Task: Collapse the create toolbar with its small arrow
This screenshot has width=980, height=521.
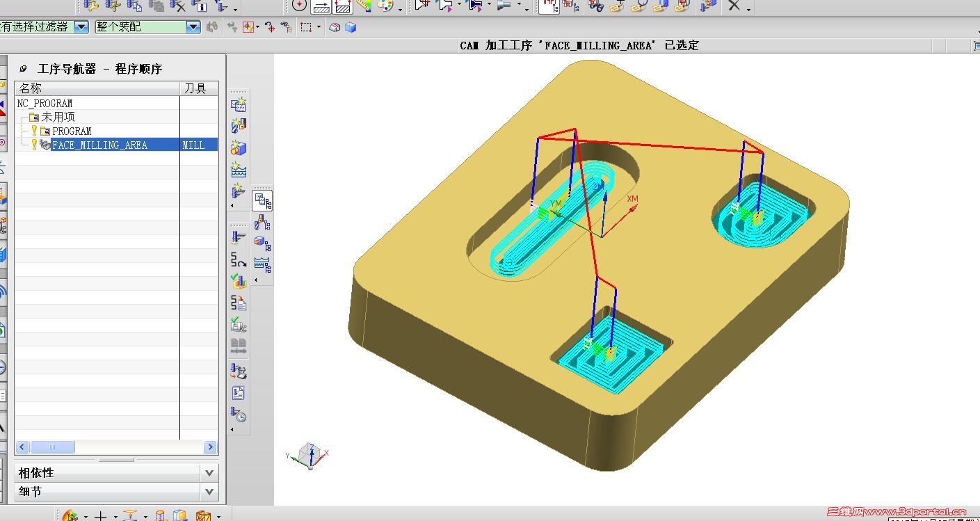Action: coord(232,205)
